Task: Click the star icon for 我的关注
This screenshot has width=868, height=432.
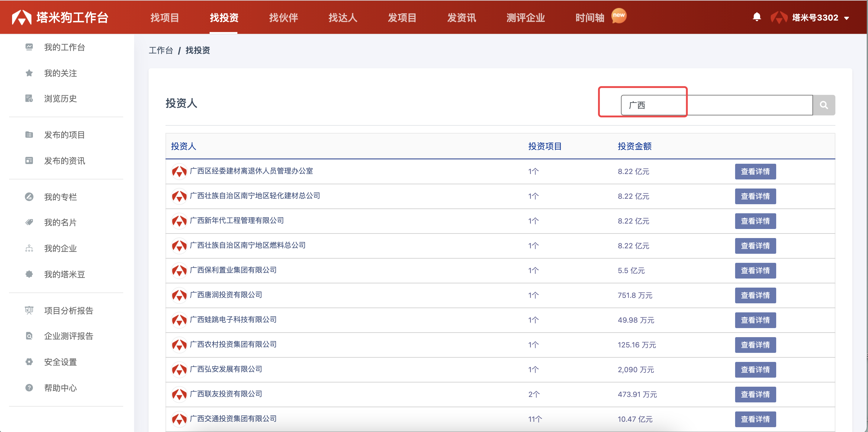Action: 29,73
